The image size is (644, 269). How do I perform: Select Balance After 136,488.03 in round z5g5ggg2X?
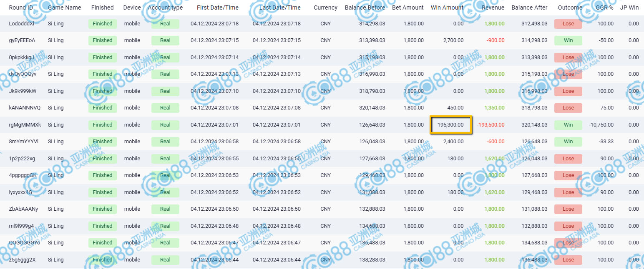[534, 260]
